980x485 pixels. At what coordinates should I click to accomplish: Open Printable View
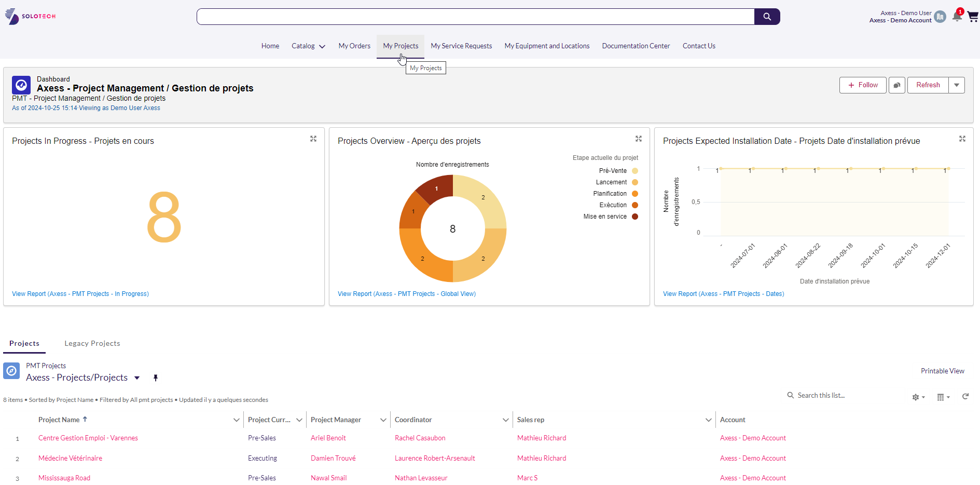(943, 371)
